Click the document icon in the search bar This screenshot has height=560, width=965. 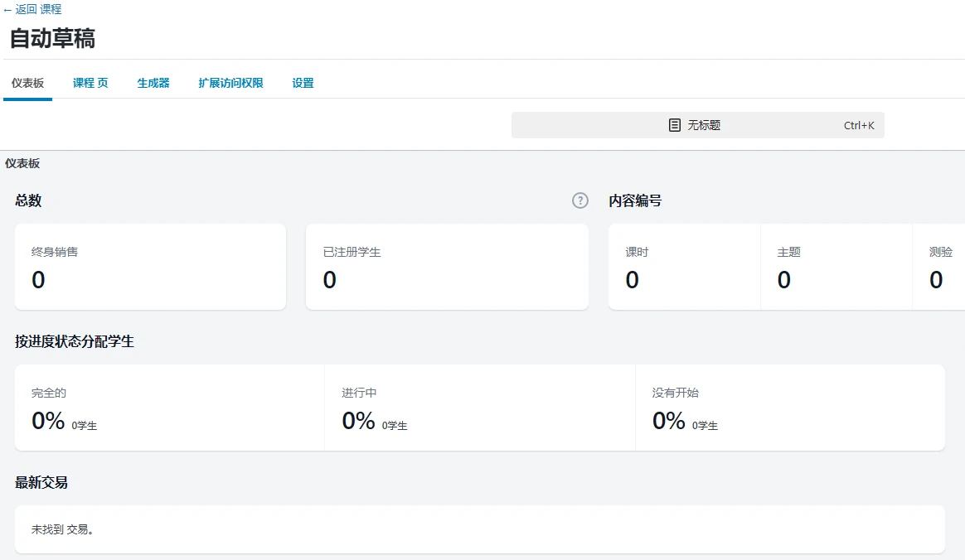[x=674, y=124]
